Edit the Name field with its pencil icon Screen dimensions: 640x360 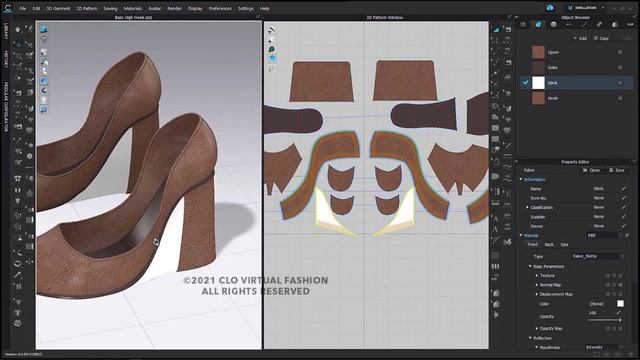coord(624,189)
